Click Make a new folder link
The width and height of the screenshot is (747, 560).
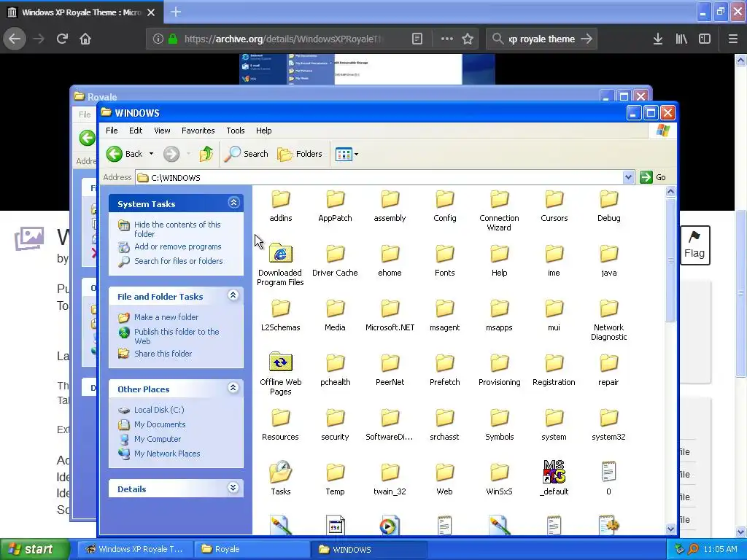click(166, 317)
